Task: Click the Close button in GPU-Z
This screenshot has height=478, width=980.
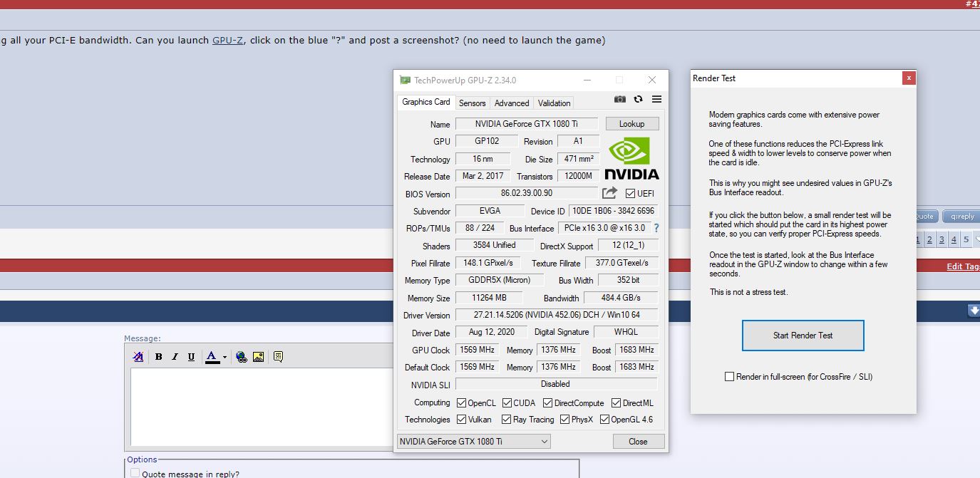Action: point(639,442)
